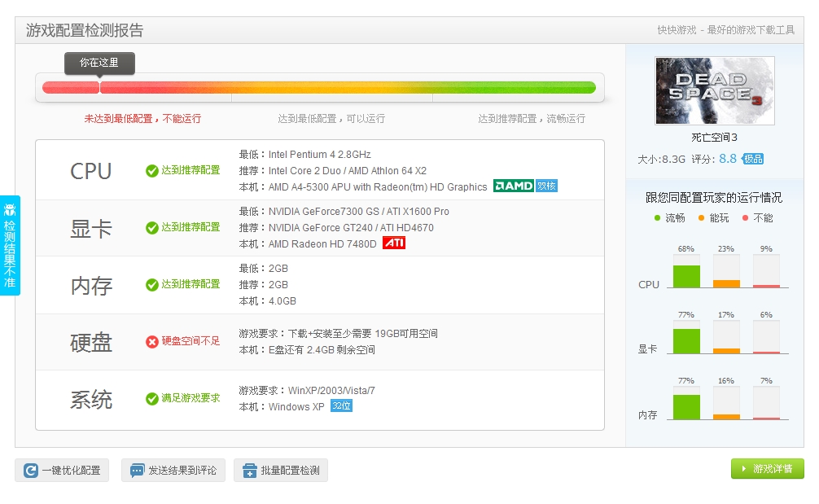This screenshot has width=819, height=504.
Task: Click the bug icon on the side tab
Action: 10,209
